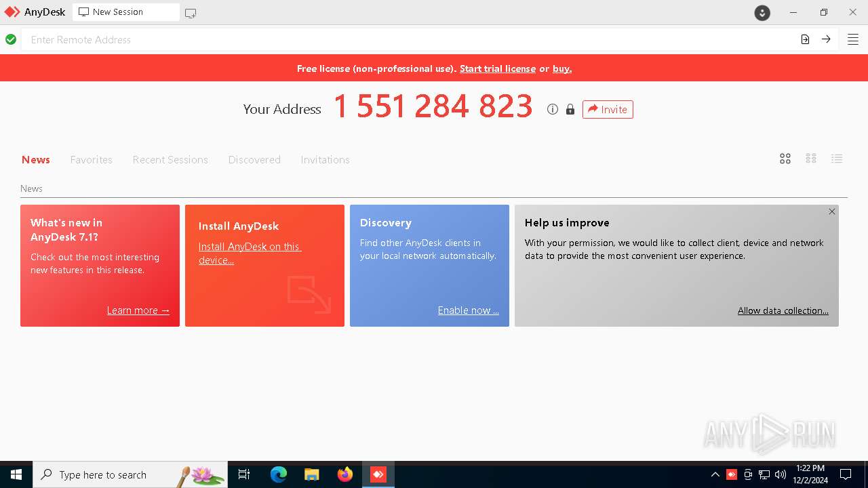Click the Allow data collection link
This screenshot has height=488, width=868.
click(783, 310)
